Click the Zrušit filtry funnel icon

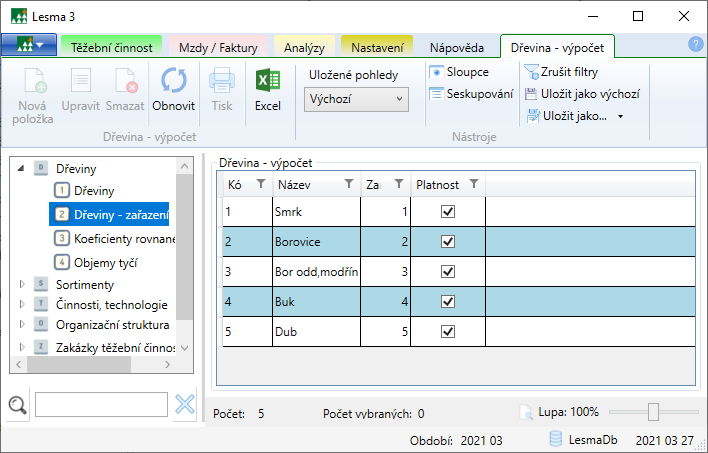click(x=530, y=72)
